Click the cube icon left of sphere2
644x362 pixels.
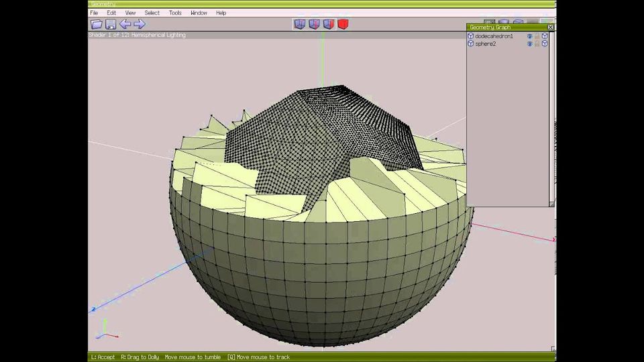(471, 44)
